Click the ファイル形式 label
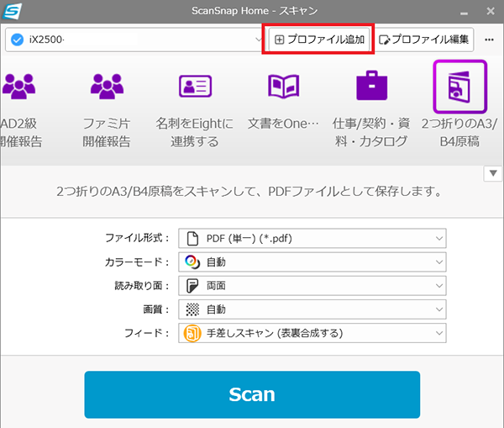504x428 pixels. coord(137,238)
